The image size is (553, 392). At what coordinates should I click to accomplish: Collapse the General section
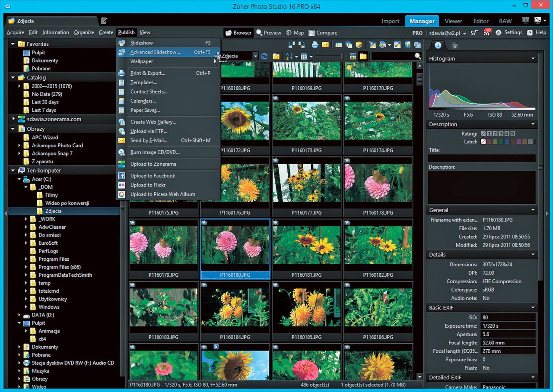pos(533,210)
